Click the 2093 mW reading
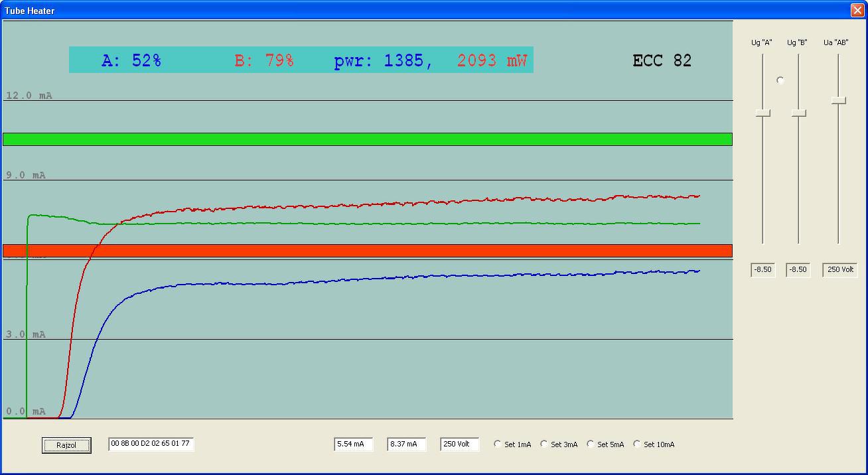This screenshot has width=868, height=475. [492, 60]
